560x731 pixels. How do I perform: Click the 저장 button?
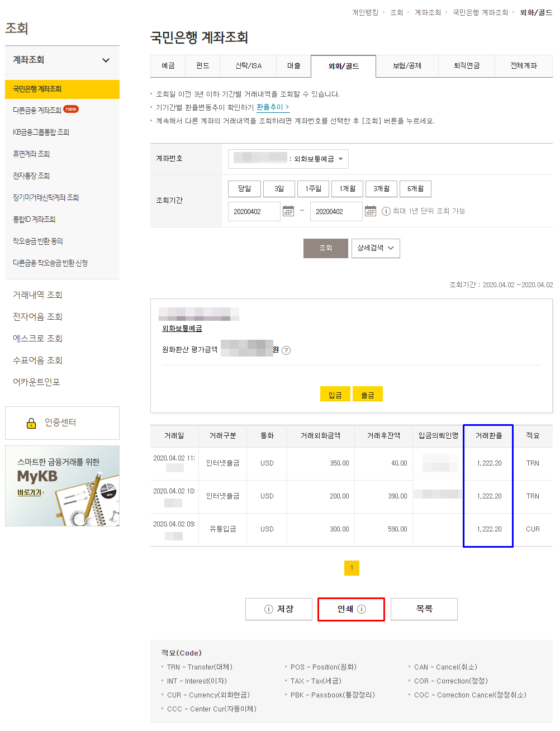(x=279, y=609)
